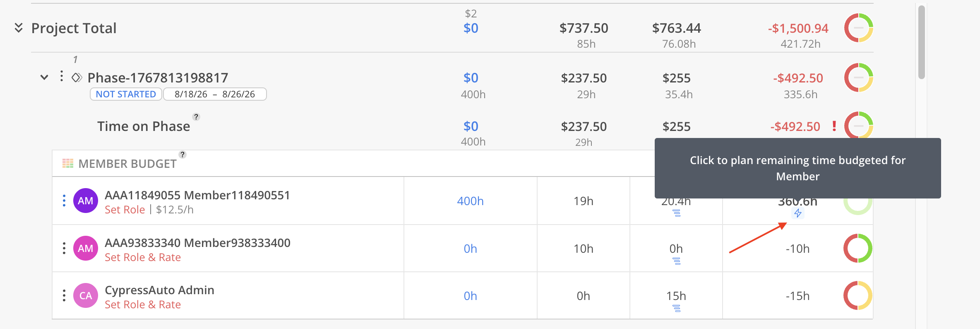
Task: Click help icon next to Time on Phase
Action: 196,117
